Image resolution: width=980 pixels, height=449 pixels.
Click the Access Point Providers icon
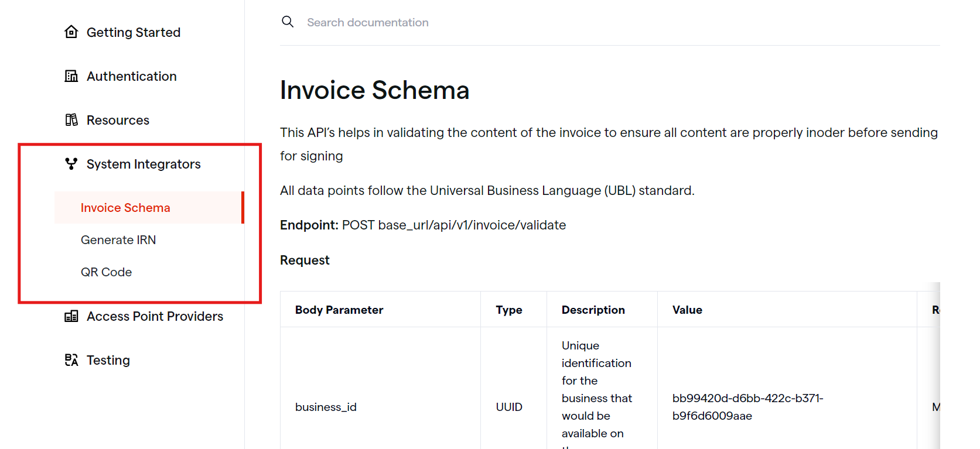point(71,316)
